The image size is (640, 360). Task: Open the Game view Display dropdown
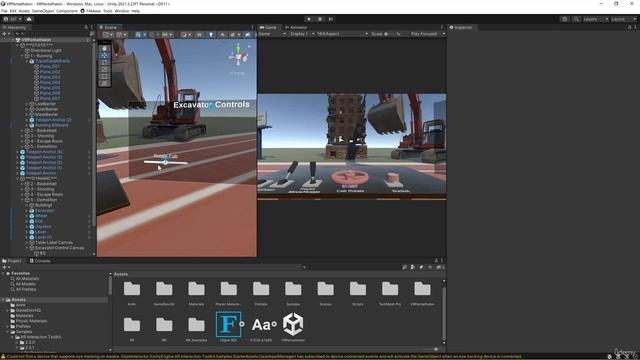pyautogui.click(x=301, y=34)
